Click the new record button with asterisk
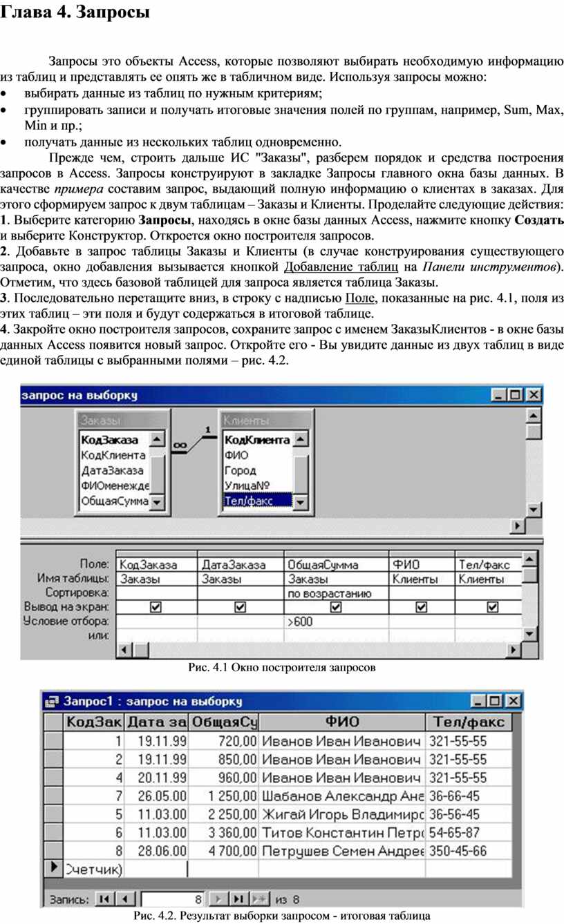Image resolution: width=564 pixels, height=924 pixels. pos(259,899)
